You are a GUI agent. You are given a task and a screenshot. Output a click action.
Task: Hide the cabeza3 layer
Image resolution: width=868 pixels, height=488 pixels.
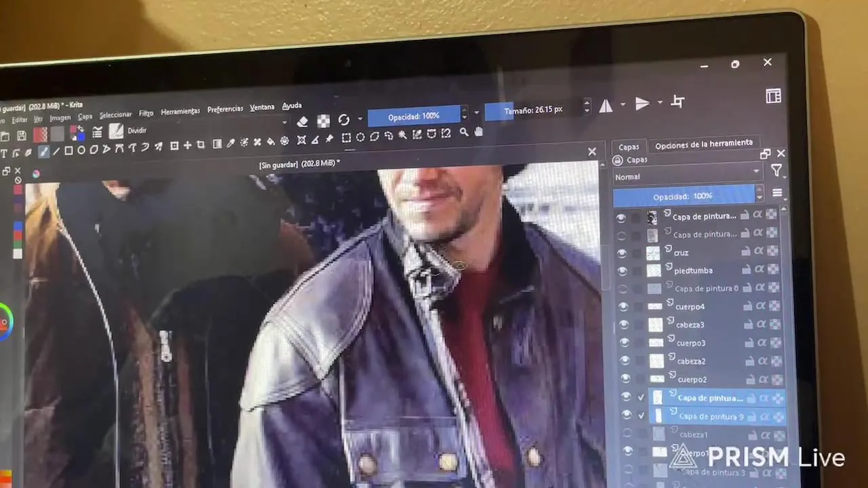(624, 325)
